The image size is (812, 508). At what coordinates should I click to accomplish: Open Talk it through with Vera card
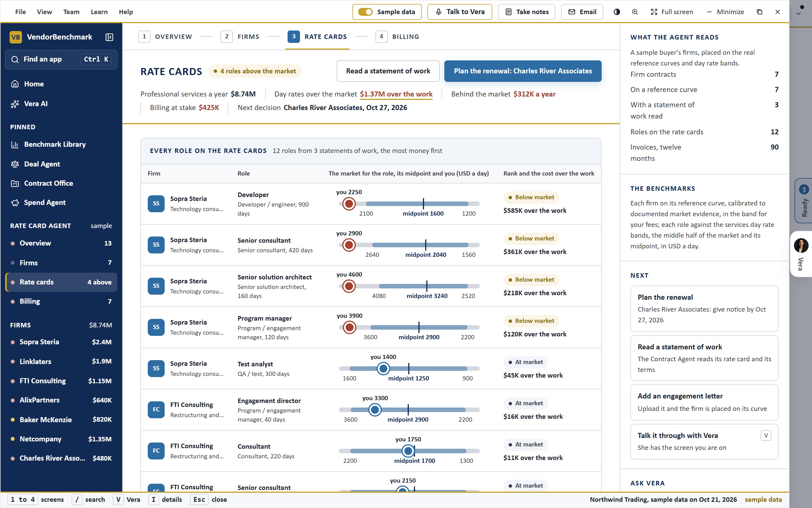click(x=704, y=441)
